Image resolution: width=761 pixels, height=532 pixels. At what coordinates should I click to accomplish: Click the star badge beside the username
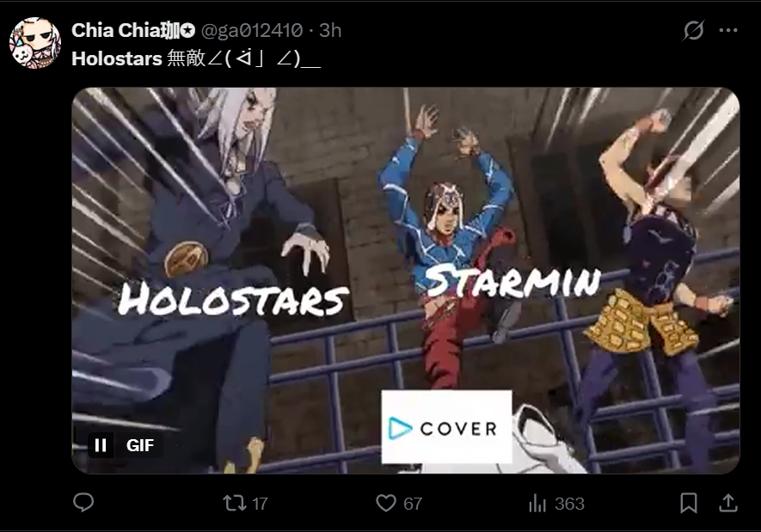tap(187, 31)
